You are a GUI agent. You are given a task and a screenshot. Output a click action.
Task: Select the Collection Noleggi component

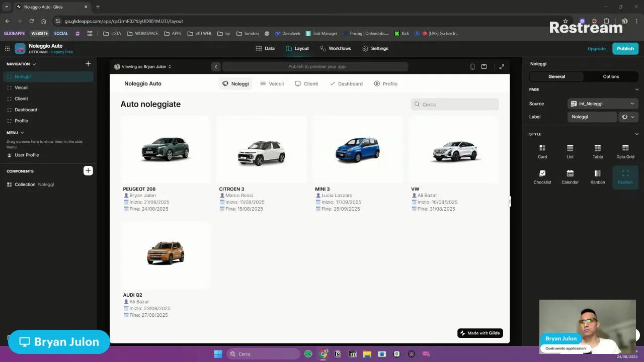point(48,185)
